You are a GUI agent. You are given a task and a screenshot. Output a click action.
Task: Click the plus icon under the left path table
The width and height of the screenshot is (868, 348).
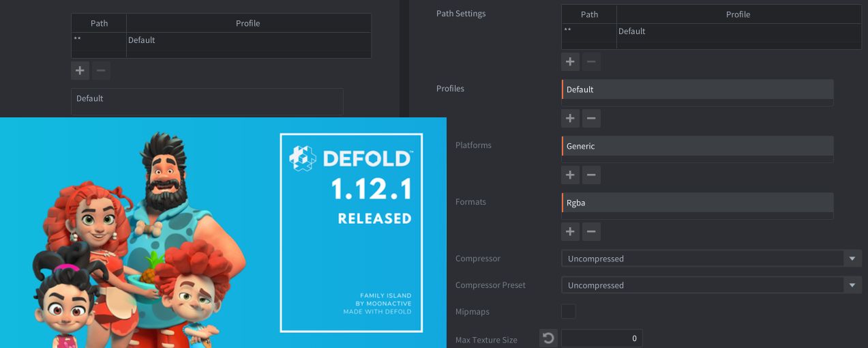(80, 70)
